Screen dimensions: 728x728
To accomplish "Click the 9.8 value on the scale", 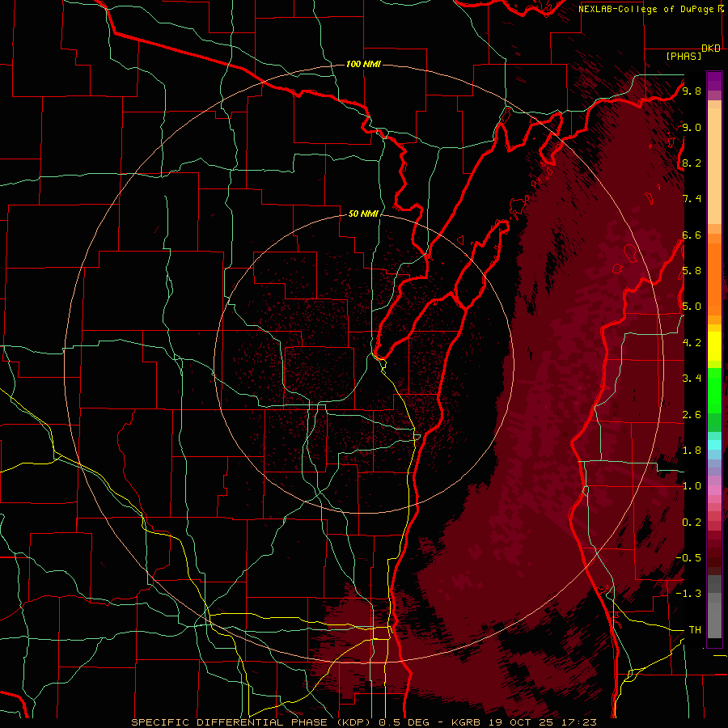I will point(692,91).
